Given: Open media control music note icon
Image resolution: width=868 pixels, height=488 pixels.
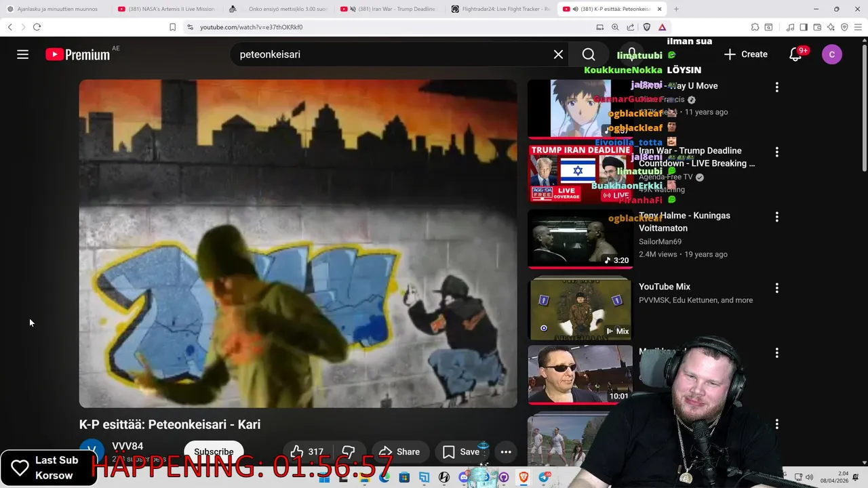Looking at the screenshot, I should (790, 27).
